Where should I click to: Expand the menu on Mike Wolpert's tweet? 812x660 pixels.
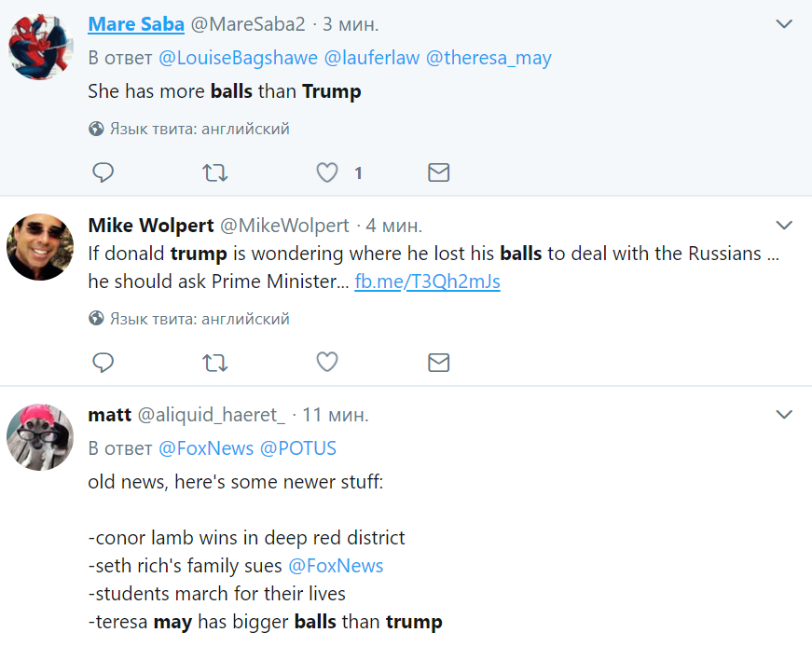click(x=784, y=226)
